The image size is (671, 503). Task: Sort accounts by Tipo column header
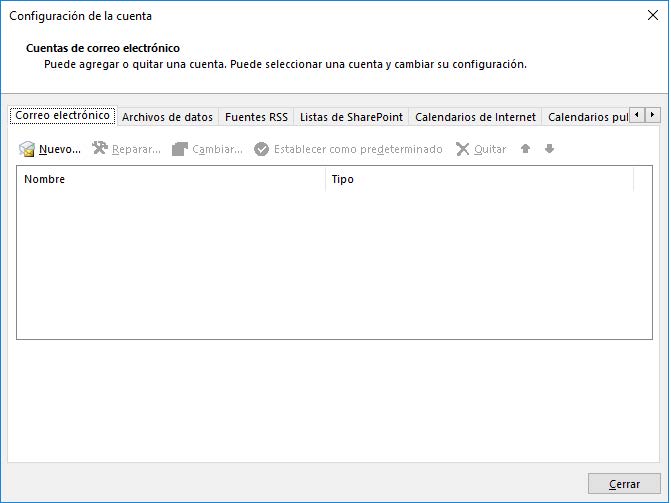(478, 180)
